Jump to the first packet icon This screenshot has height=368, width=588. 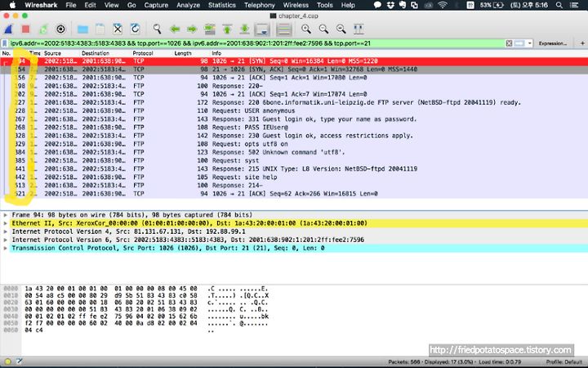pos(227,29)
